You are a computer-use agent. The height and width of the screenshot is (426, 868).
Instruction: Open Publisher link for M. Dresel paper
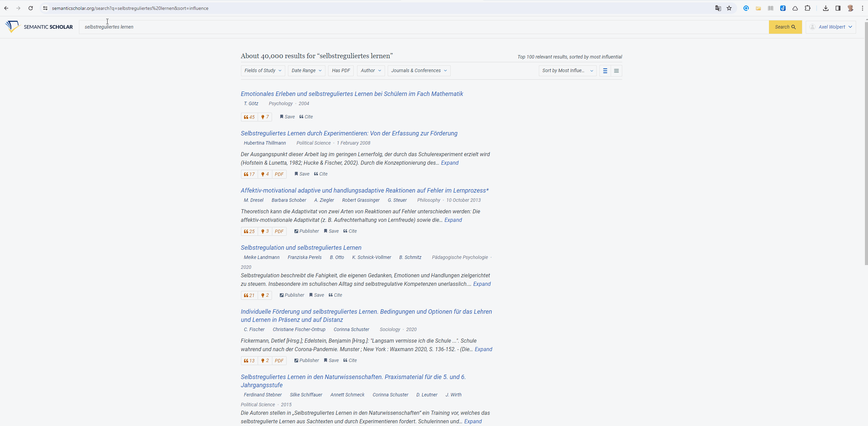point(306,231)
